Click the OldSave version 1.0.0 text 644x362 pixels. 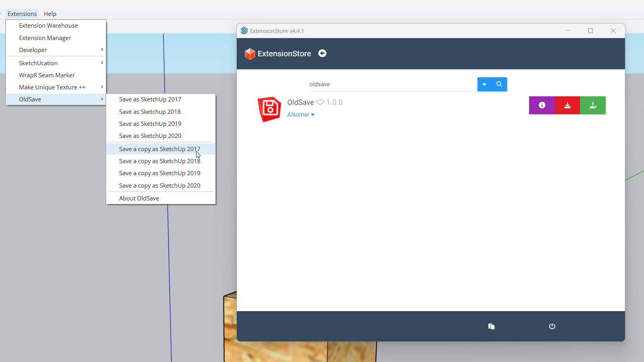(x=334, y=103)
